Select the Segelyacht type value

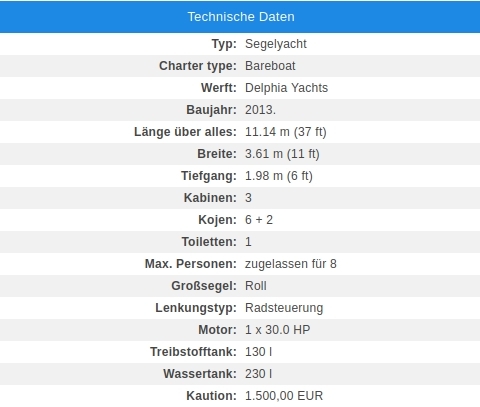pyautogui.click(x=276, y=44)
